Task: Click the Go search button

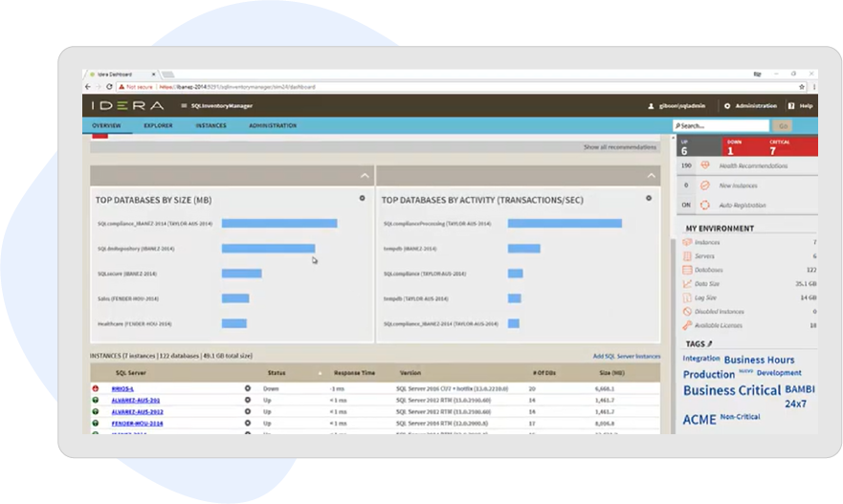Action: pos(783,125)
